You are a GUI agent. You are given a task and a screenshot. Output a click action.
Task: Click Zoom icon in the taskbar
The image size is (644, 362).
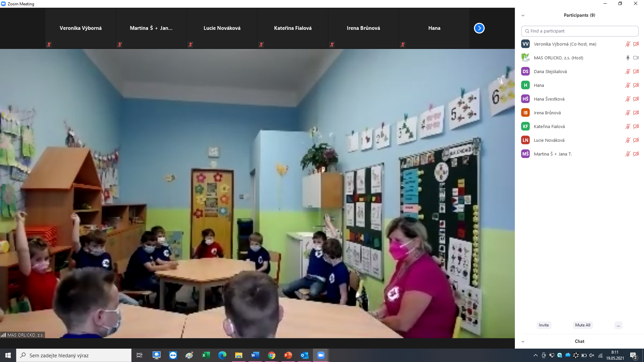[x=321, y=355]
